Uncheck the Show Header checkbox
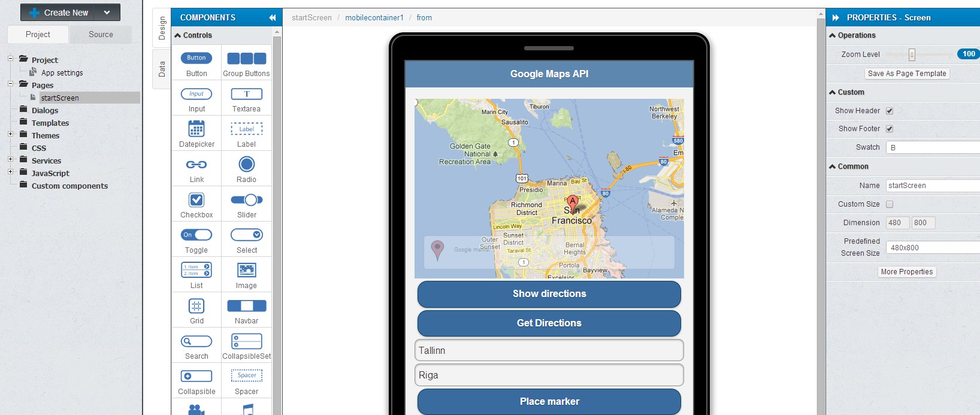 (890, 111)
